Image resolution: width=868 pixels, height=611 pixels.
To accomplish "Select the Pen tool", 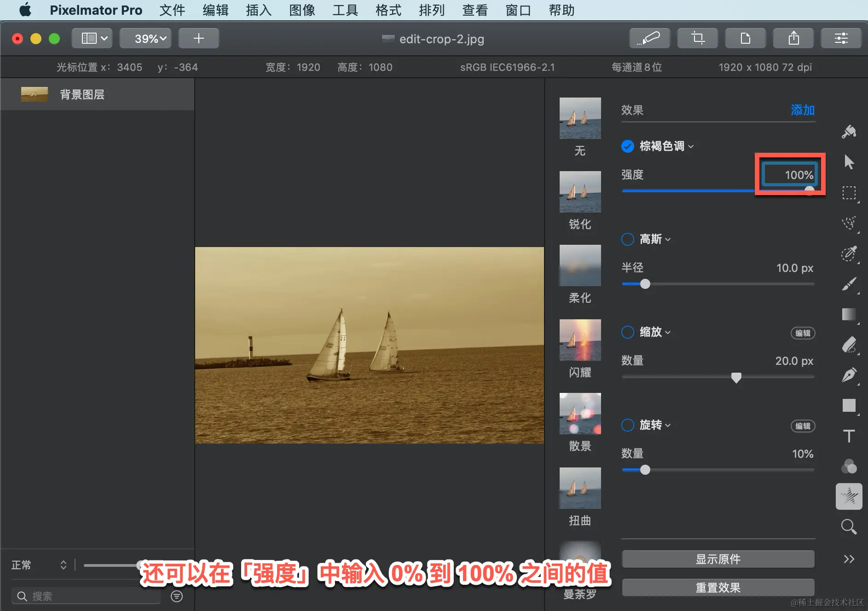I will click(x=849, y=375).
